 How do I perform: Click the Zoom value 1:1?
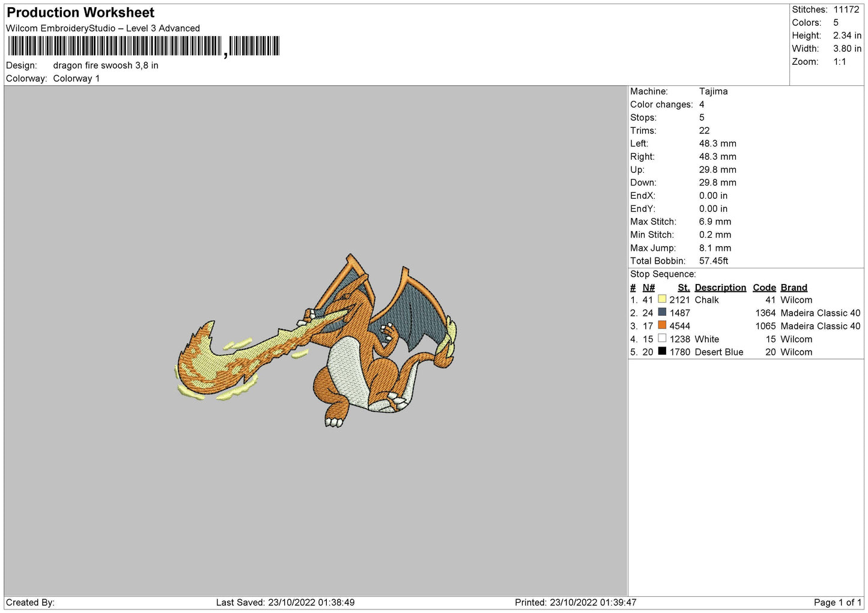(x=839, y=62)
